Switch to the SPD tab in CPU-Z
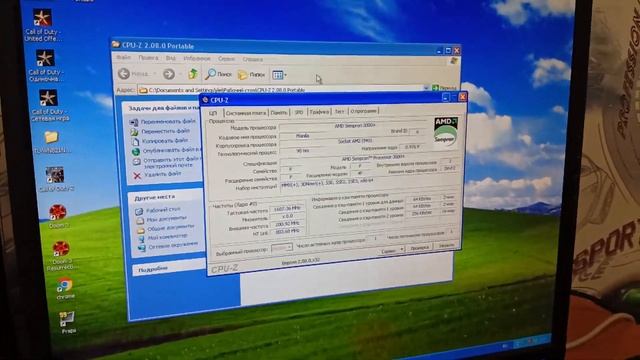The image size is (640, 360). click(299, 112)
